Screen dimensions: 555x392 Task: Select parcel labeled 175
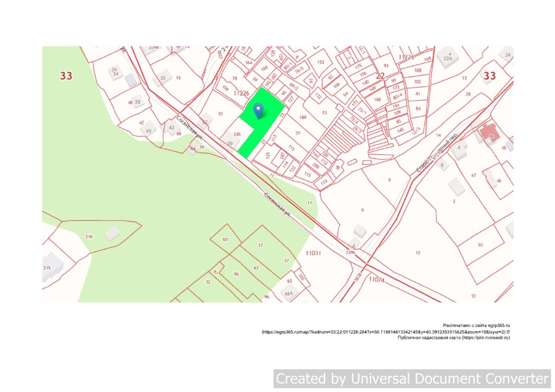pyautogui.click(x=358, y=66)
